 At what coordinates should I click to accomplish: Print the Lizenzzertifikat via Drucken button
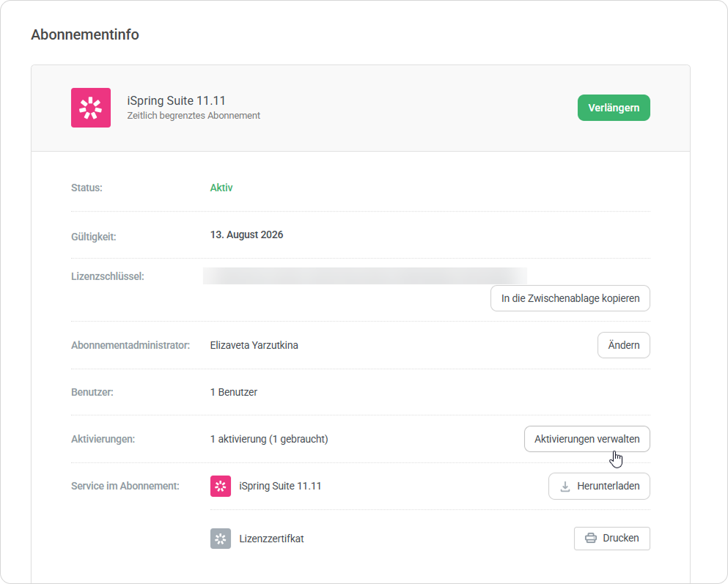coord(612,538)
